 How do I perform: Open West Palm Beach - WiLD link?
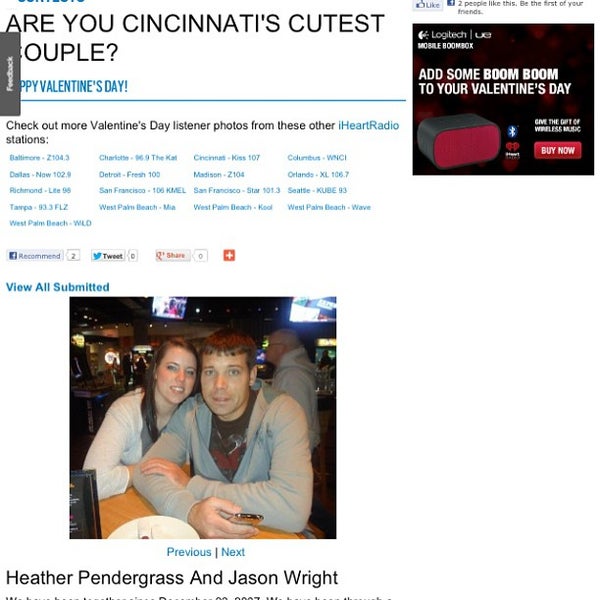51,223
